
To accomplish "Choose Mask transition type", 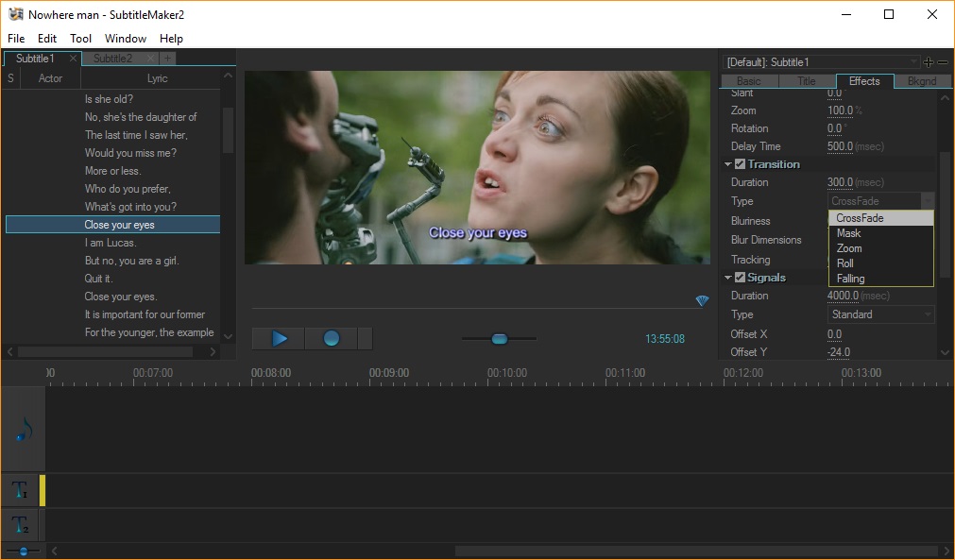I will pos(880,233).
